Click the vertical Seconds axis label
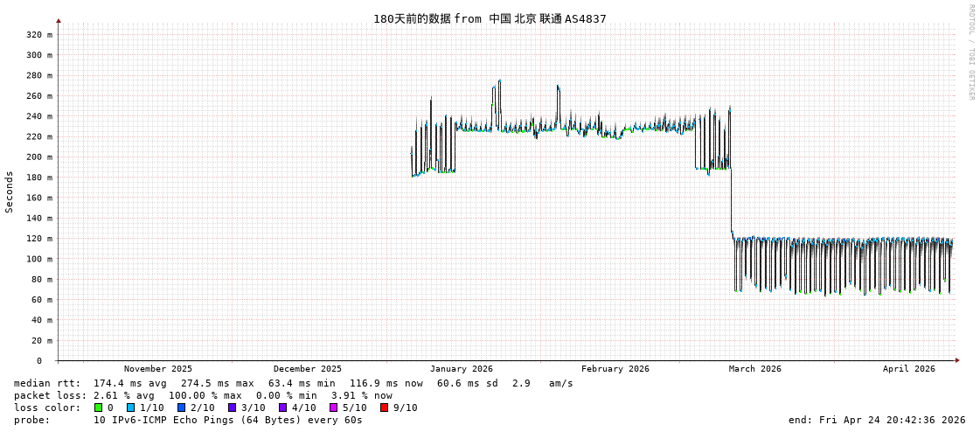The image size is (980, 432). (10, 192)
